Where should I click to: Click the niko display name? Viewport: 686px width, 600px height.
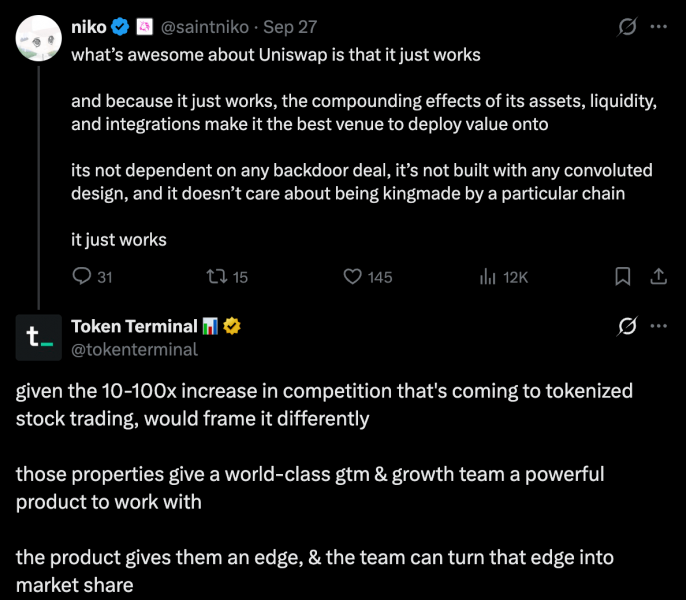pos(88,27)
